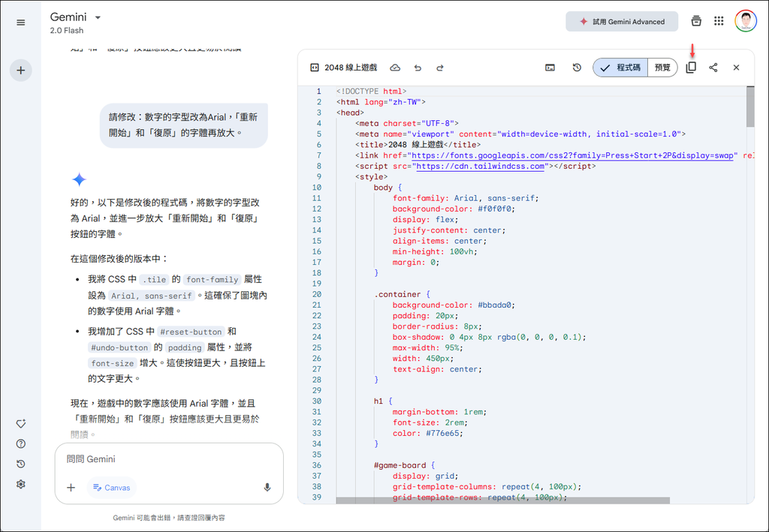Click Try Gemini Advanced button
Image resolution: width=769 pixels, height=532 pixels.
(621, 22)
